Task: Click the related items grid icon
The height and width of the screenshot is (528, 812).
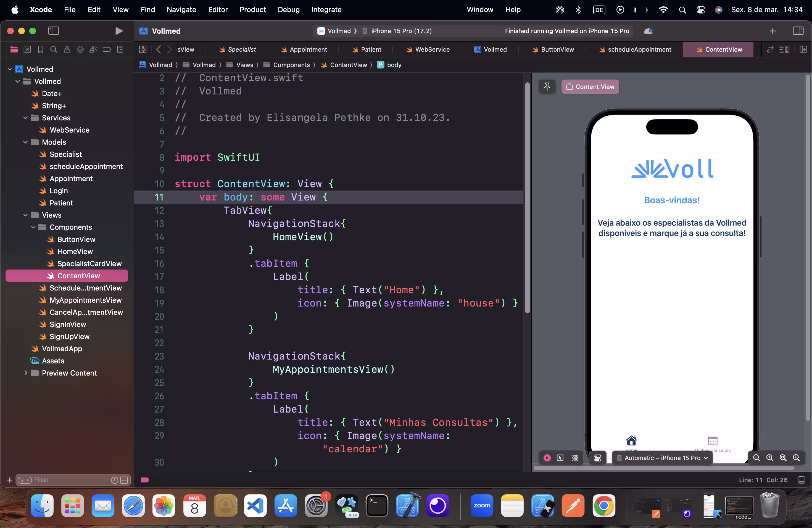Action: (143, 49)
